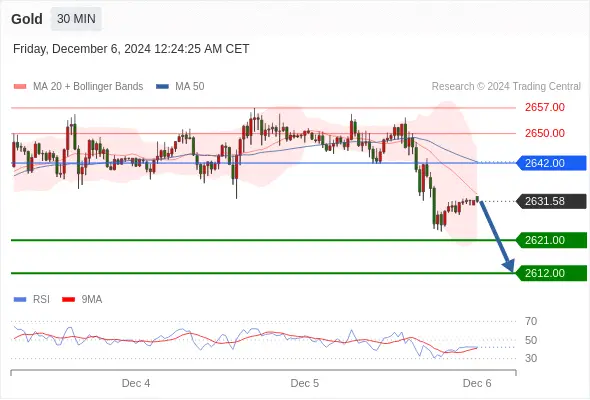Click the MA 20 + Bollinger Bands legend label
Image resolution: width=590 pixels, height=400 pixels.
pos(88,87)
